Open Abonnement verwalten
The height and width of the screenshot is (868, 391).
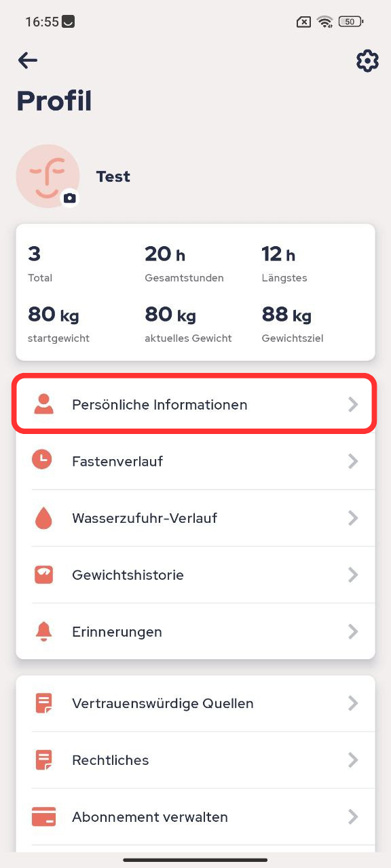[195, 816]
